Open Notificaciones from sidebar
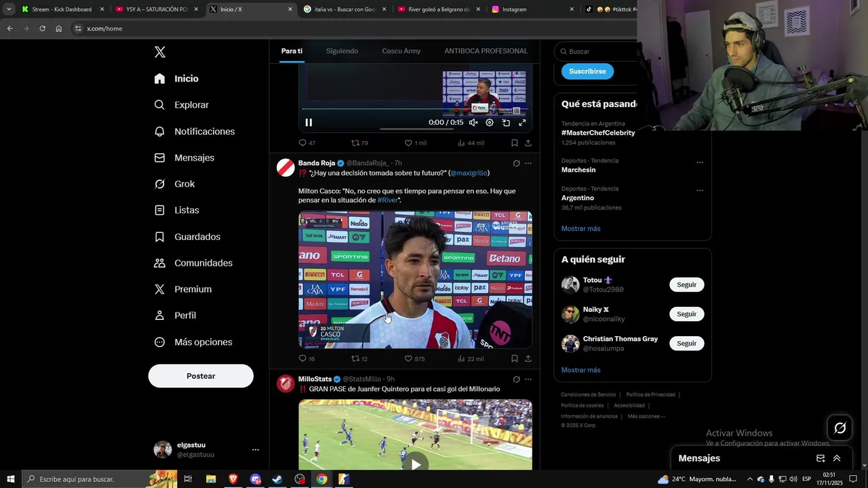Screen dimensions: 868x488 click(194, 131)
